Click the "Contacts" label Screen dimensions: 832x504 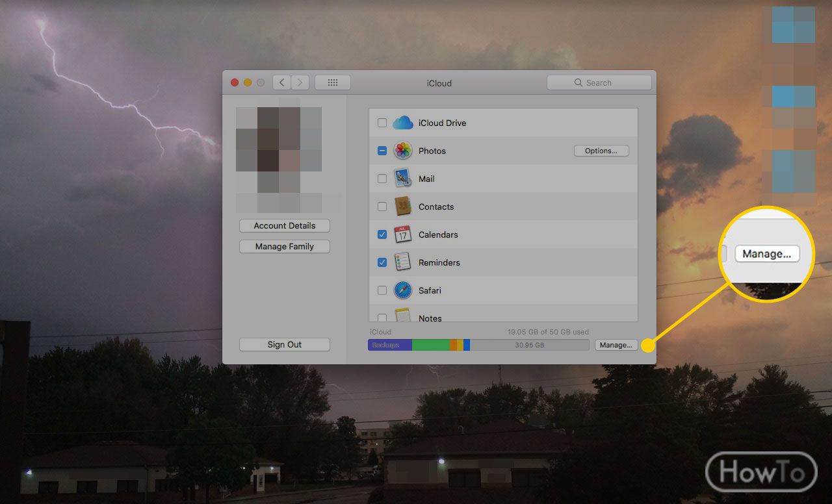pos(436,207)
